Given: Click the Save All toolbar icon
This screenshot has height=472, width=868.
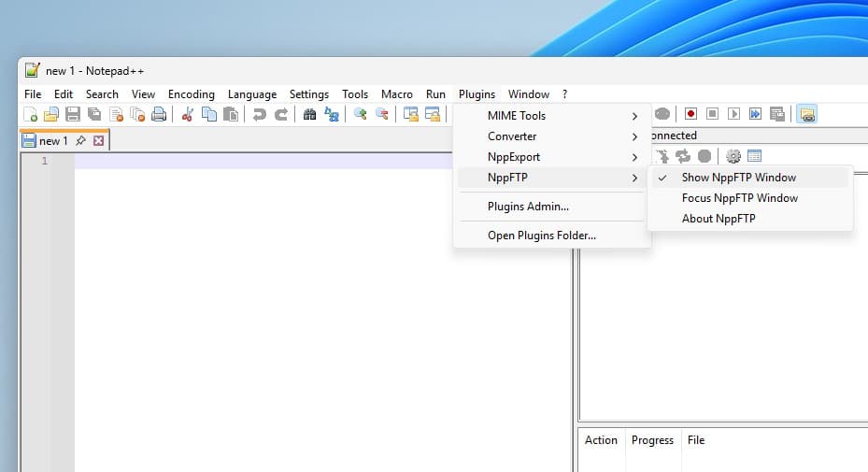Looking at the screenshot, I should pyautogui.click(x=94, y=114).
